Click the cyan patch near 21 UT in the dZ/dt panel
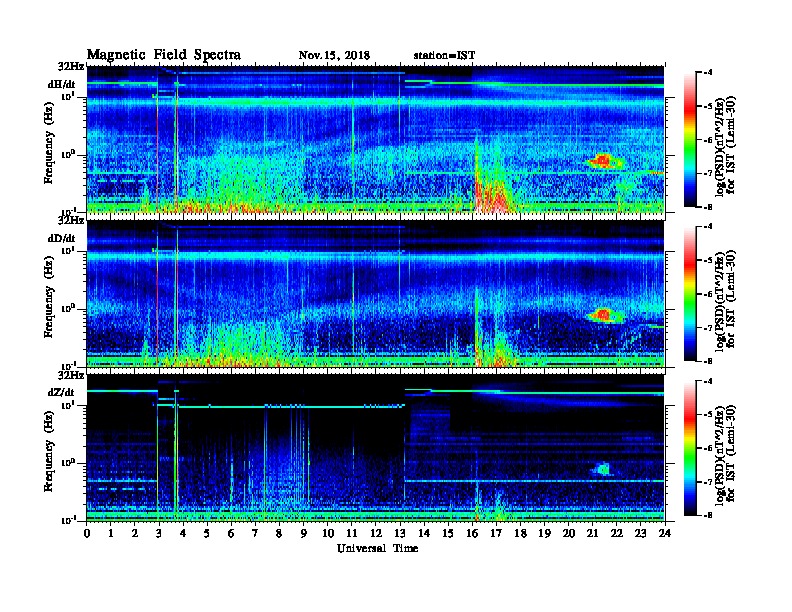The image size is (792, 612). (602, 469)
